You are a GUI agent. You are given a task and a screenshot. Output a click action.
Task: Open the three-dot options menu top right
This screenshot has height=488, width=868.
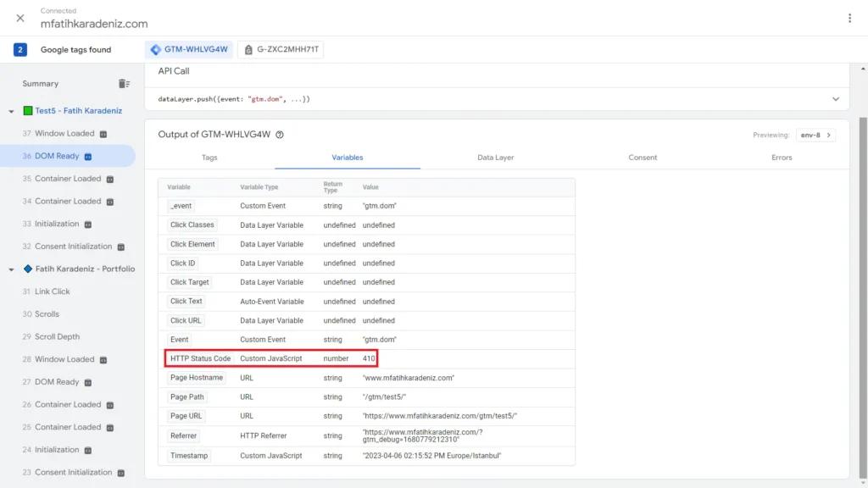click(x=851, y=18)
